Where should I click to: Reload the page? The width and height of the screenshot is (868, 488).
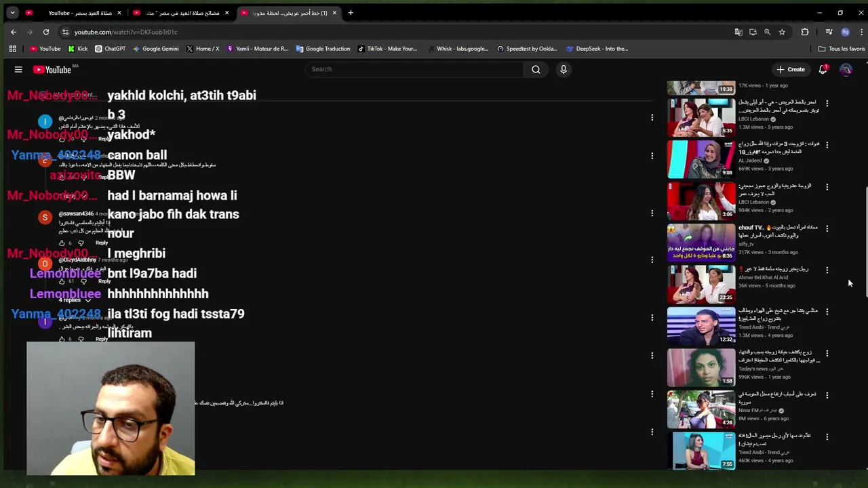point(46,32)
